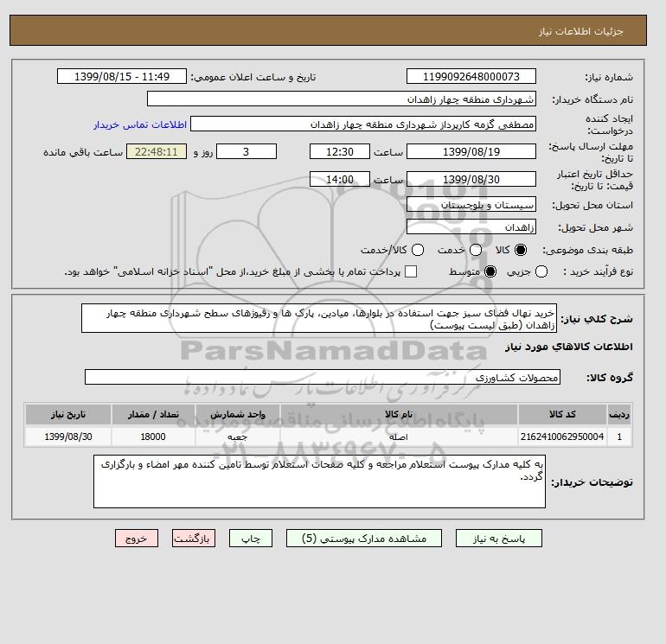Click the توضیحات خریدار notes box

tap(319, 481)
